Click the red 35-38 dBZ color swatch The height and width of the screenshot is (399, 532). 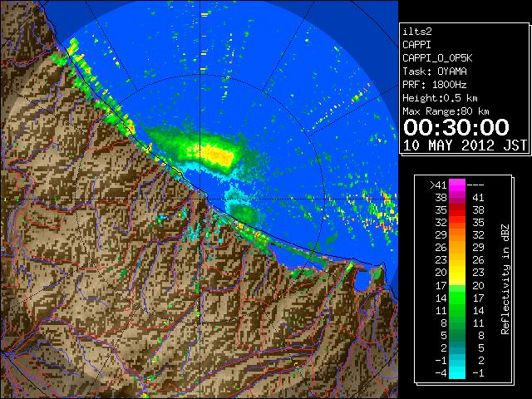457,210
